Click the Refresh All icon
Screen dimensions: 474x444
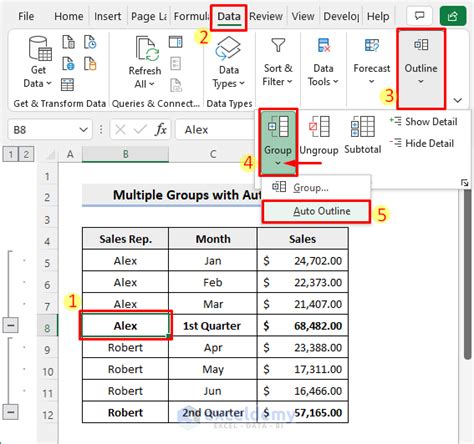(147, 49)
